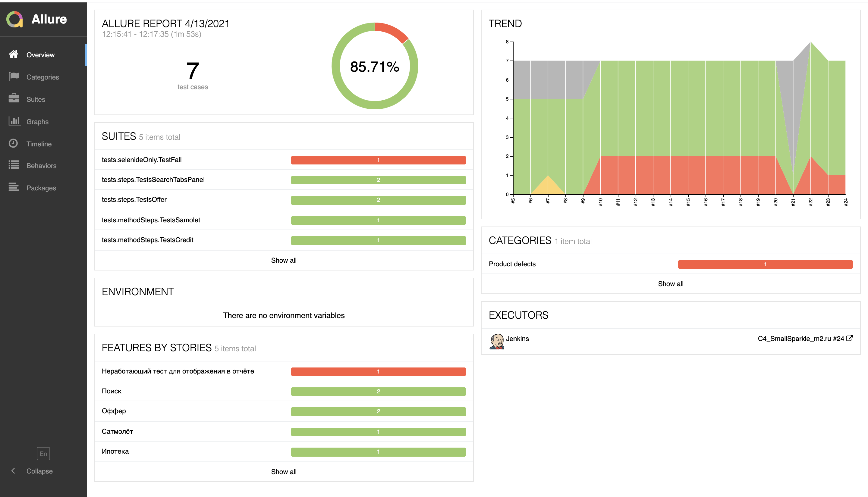Image resolution: width=868 pixels, height=497 pixels.
Task: Open the Сатмолёт feature row
Action: click(284, 431)
